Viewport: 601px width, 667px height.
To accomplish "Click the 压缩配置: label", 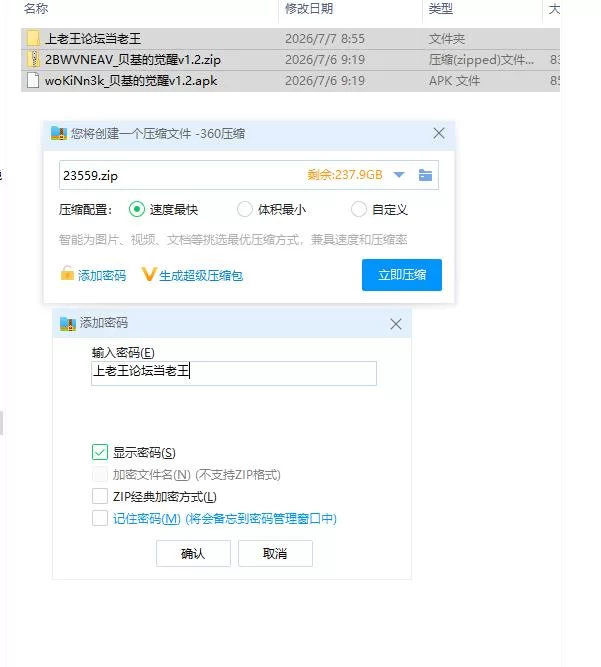I will click(x=85, y=210).
